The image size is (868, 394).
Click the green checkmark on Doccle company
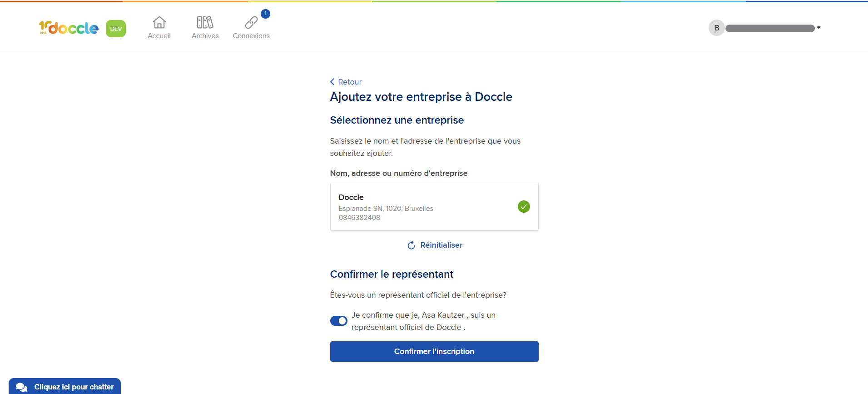tap(524, 207)
